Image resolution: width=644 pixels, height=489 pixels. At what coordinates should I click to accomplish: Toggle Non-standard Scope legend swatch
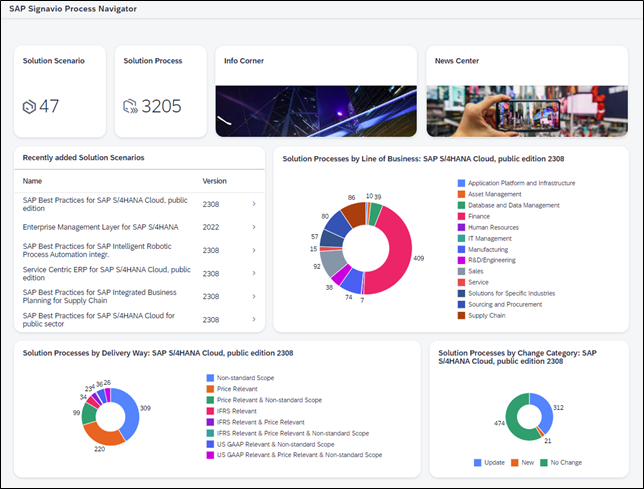pos(210,378)
